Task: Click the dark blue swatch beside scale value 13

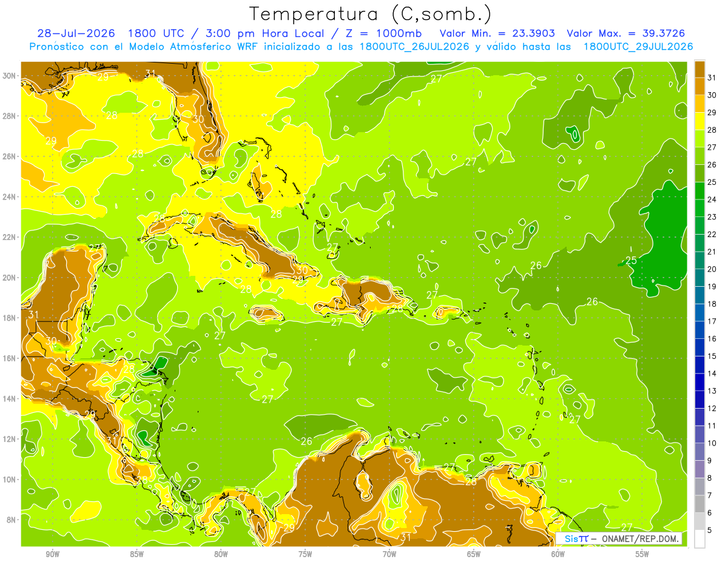Action: (x=699, y=382)
